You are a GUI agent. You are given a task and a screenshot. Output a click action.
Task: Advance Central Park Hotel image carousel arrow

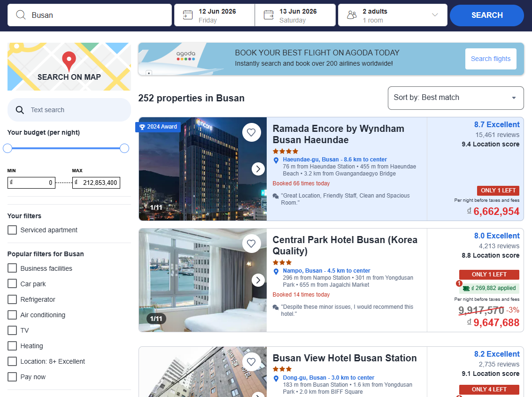pyautogui.click(x=258, y=280)
